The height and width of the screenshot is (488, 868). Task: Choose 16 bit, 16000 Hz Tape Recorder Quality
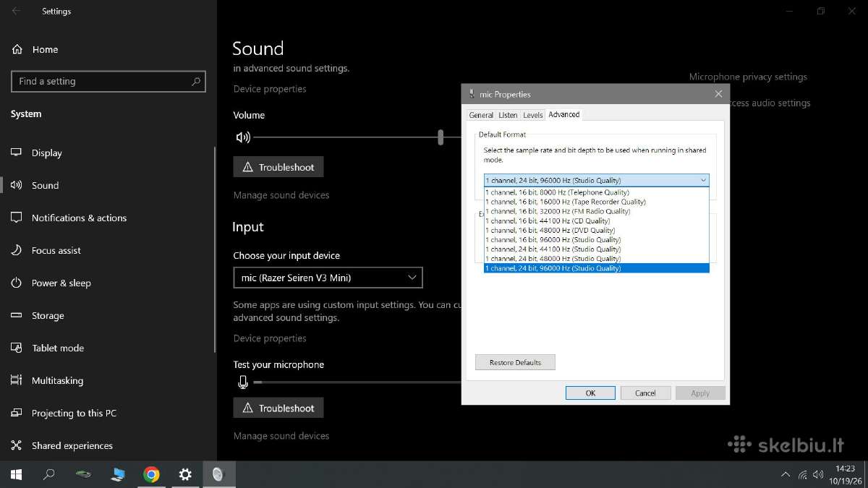click(596, 202)
